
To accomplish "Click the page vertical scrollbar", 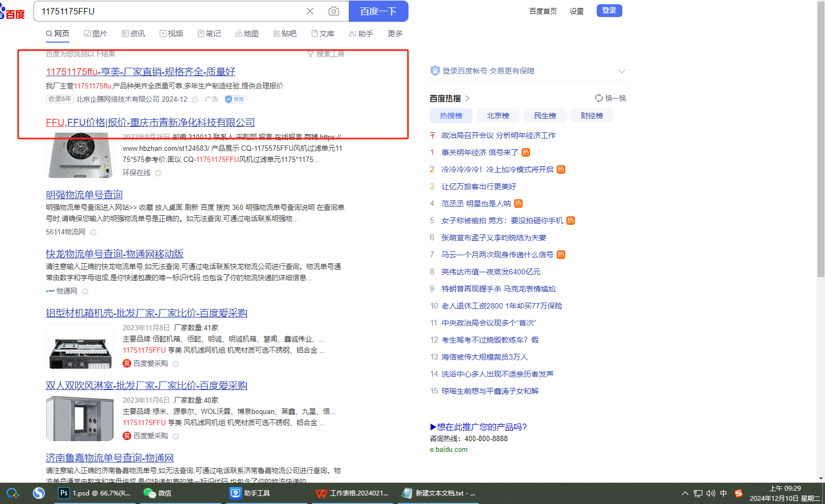I will (x=820, y=160).
